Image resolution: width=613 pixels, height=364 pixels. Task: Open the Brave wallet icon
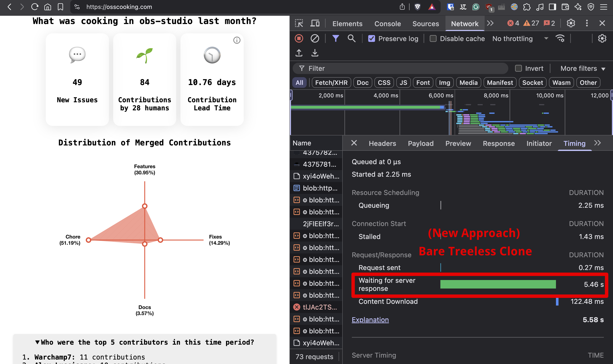565,7
